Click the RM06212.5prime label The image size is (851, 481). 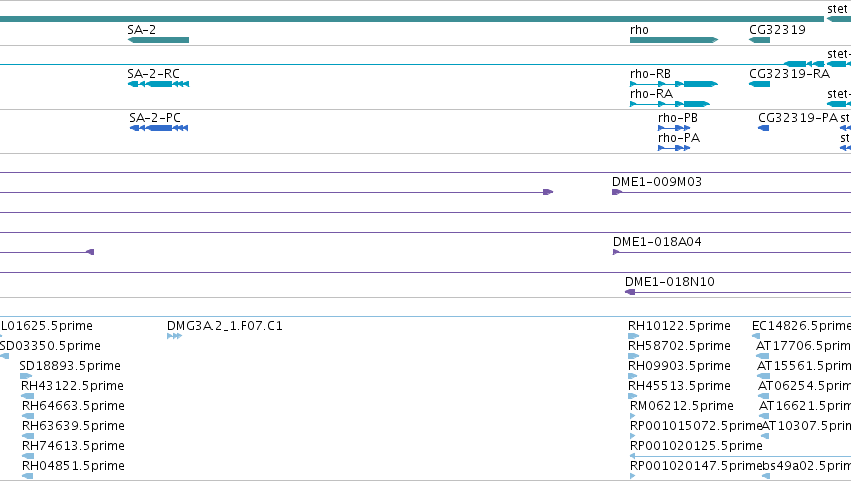pyautogui.click(x=682, y=406)
